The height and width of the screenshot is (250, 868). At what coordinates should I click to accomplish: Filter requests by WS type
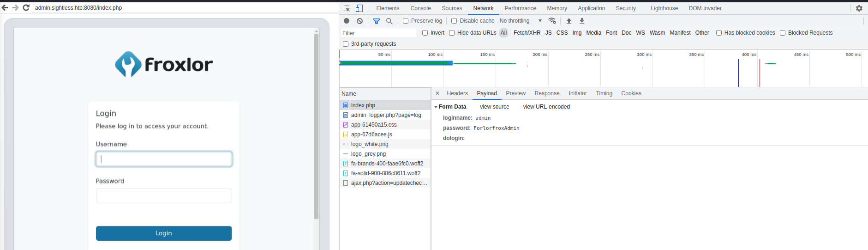point(641,33)
